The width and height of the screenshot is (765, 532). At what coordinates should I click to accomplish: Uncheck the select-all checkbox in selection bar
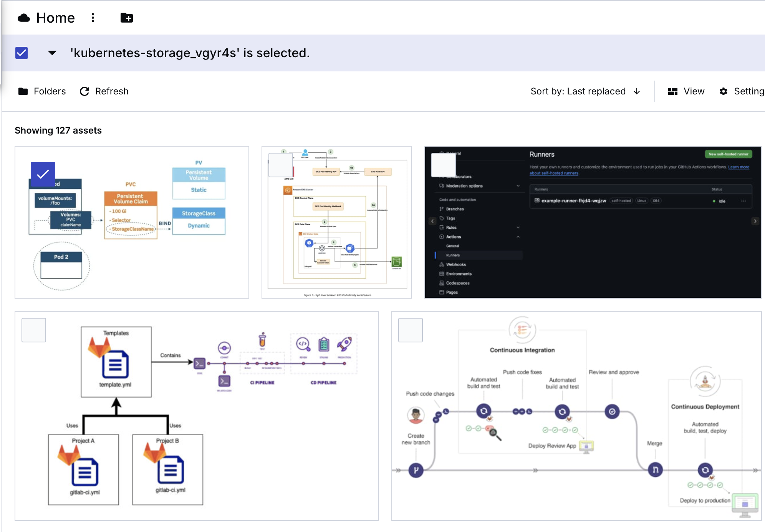22,53
